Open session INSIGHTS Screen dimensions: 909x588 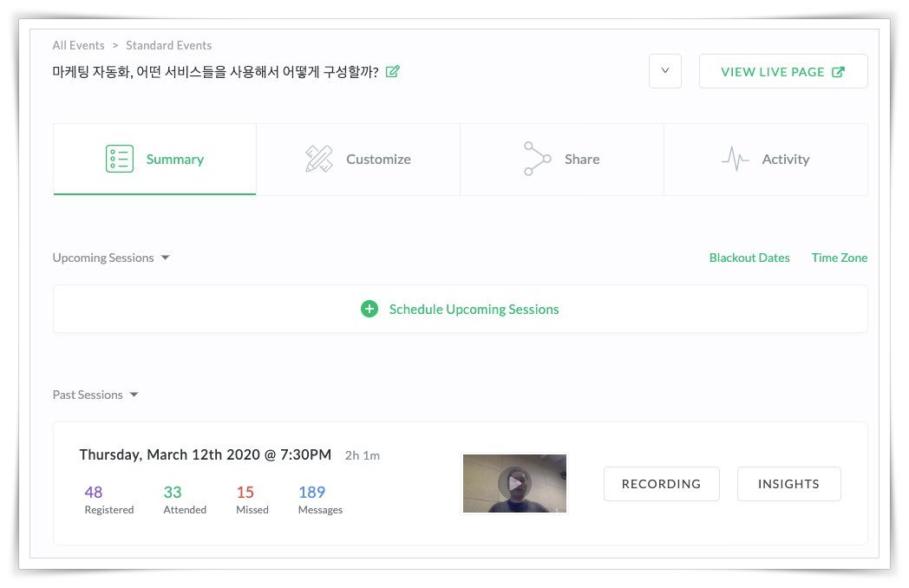pos(789,484)
